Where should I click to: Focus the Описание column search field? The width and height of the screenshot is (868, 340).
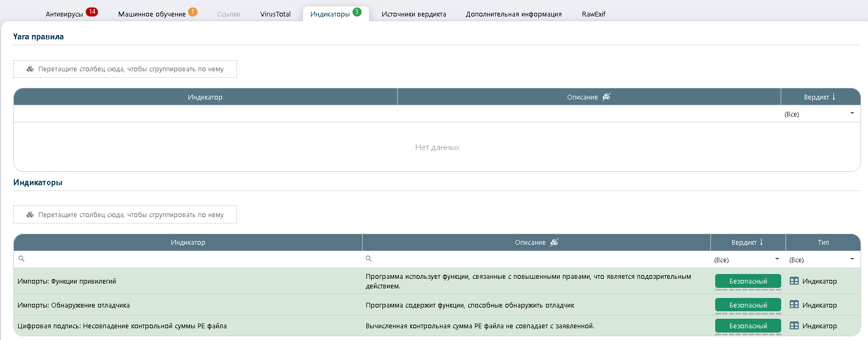tap(538, 259)
